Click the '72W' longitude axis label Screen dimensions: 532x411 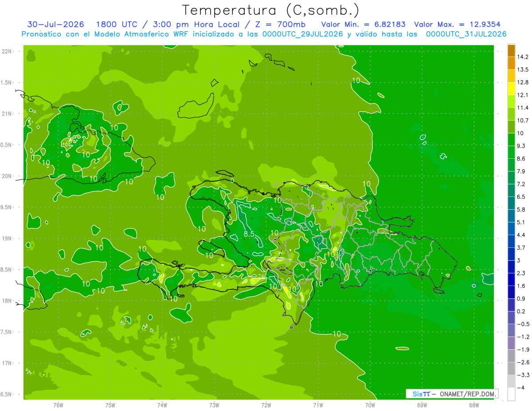[266, 405]
